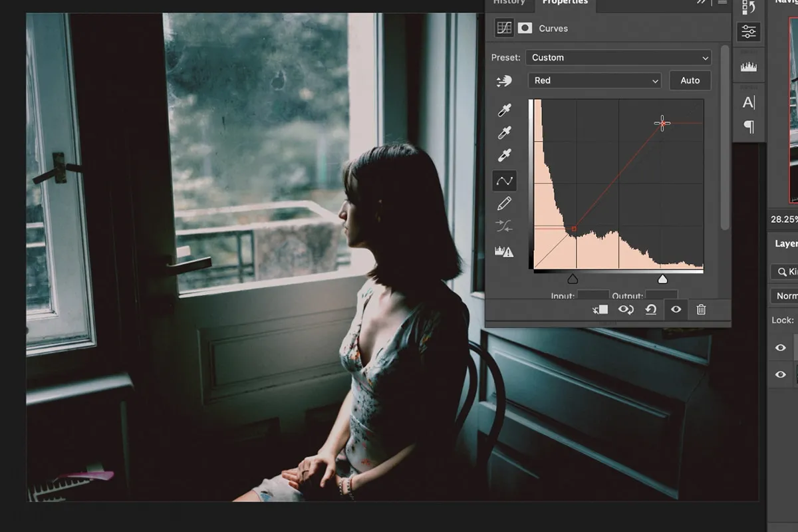Toggle Curves layer visibility in Properties footer
This screenshot has height=532, width=798.
click(676, 309)
